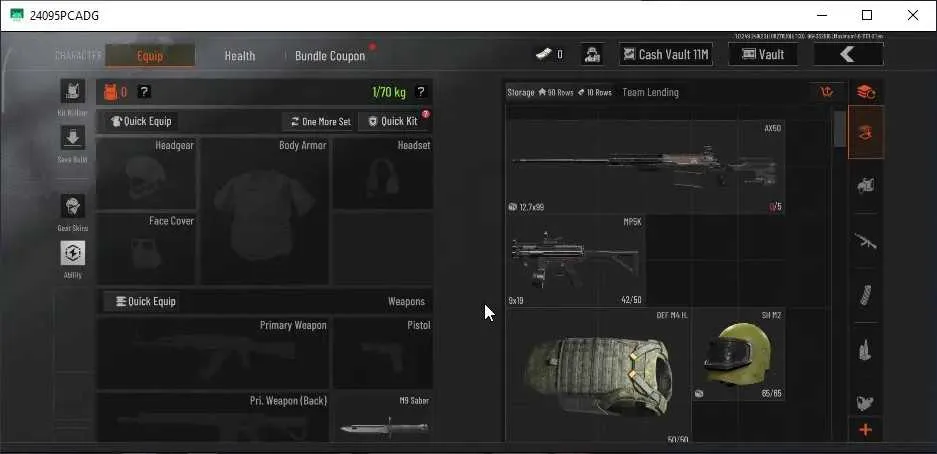Open the Team Lending tab

click(x=650, y=92)
